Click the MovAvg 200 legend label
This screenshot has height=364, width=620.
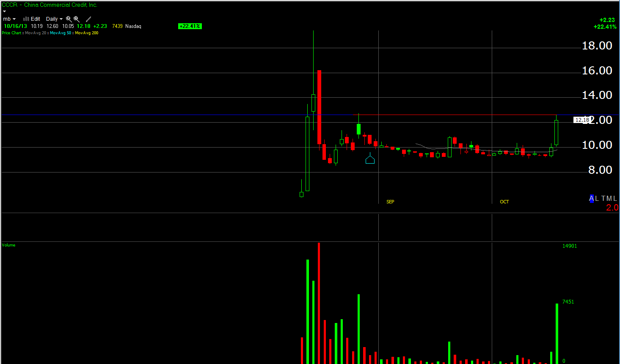pyautogui.click(x=87, y=33)
